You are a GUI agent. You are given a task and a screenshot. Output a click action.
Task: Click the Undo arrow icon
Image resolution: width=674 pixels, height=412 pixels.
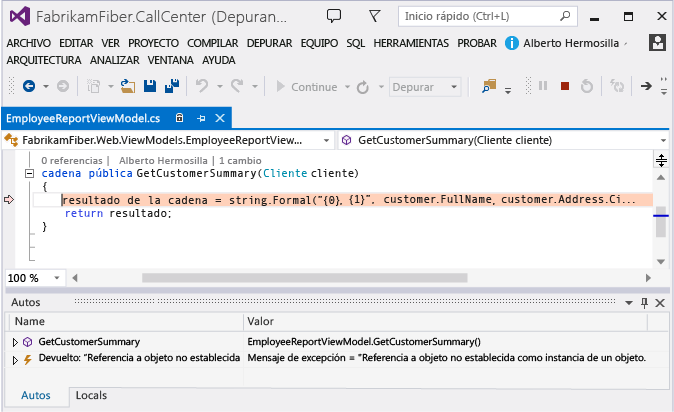pos(202,86)
